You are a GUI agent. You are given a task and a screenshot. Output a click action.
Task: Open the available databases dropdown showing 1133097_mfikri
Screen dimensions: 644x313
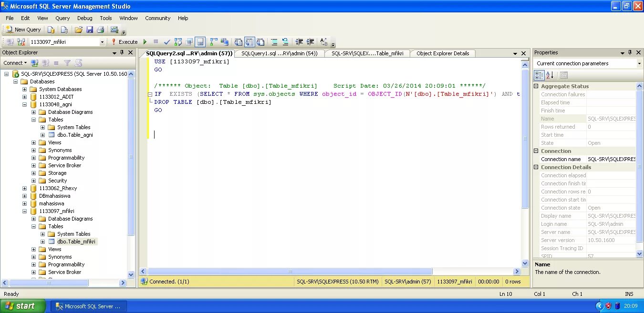click(102, 42)
